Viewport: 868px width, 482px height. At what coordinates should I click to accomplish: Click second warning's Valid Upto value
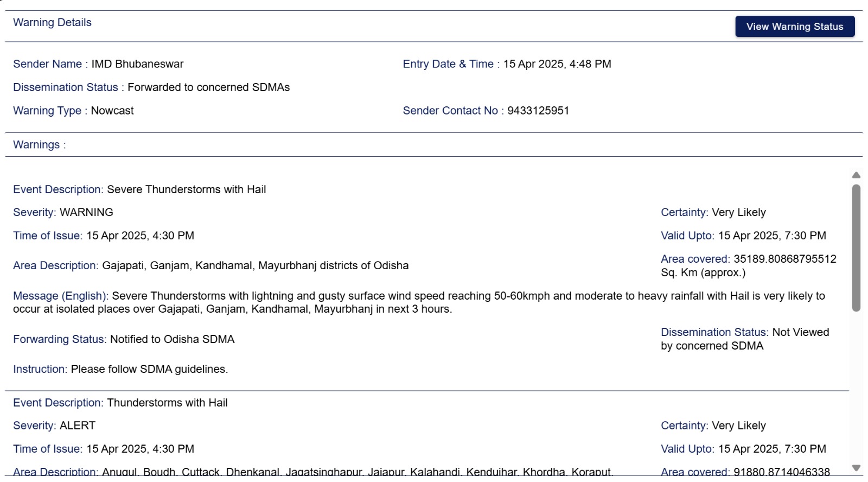pyautogui.click(x=772, y=449)
